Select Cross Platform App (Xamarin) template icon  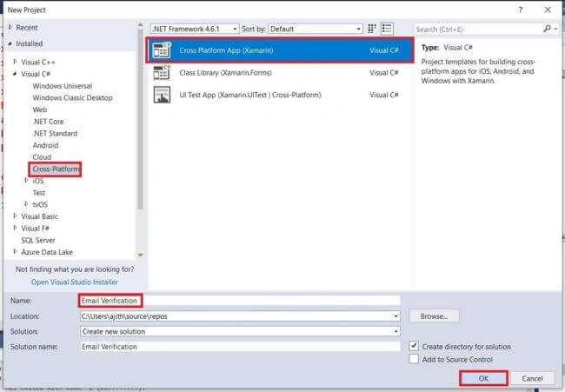(x=162, y=50)
